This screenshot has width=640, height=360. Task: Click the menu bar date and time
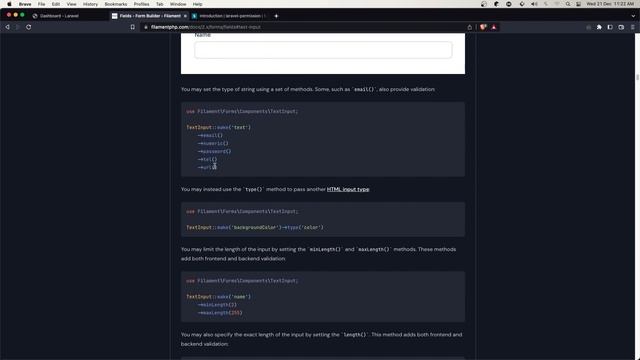pos(610,4)
